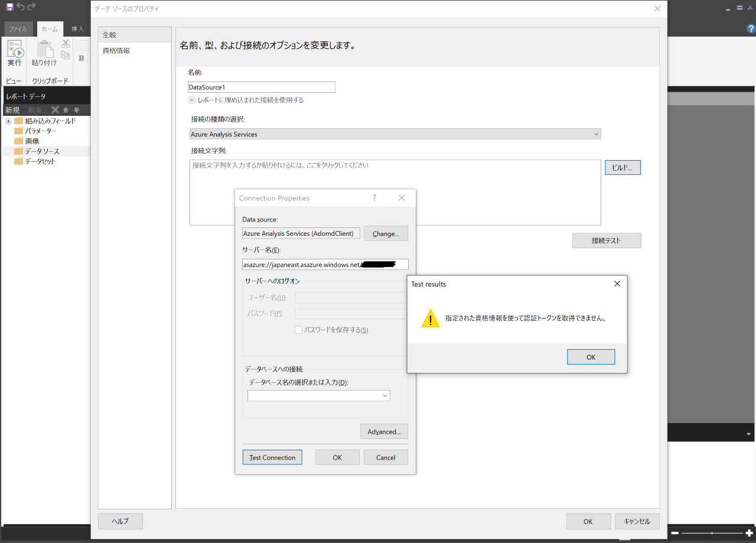
Task: Click Cancel in Connection Properties
Action: click(386, 457)
